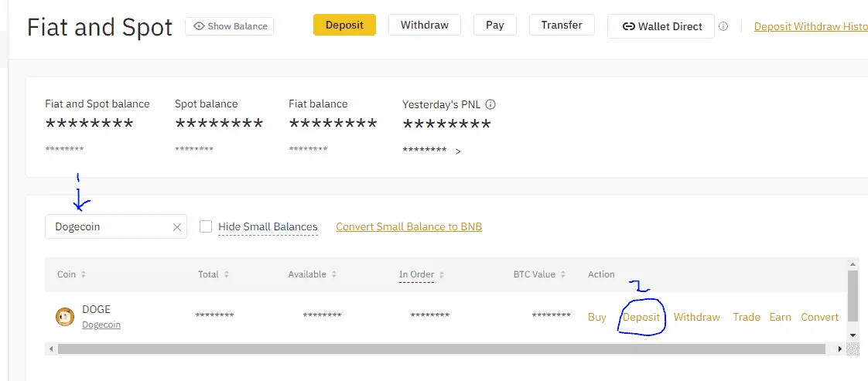
Task: Enable Hide Small Balances checkbox
Action: (205, 226)
